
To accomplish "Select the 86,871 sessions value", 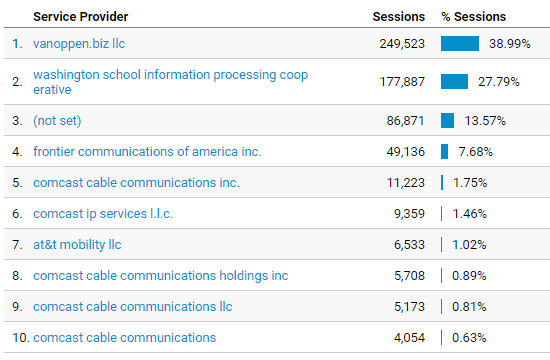I will coord(405,121).
